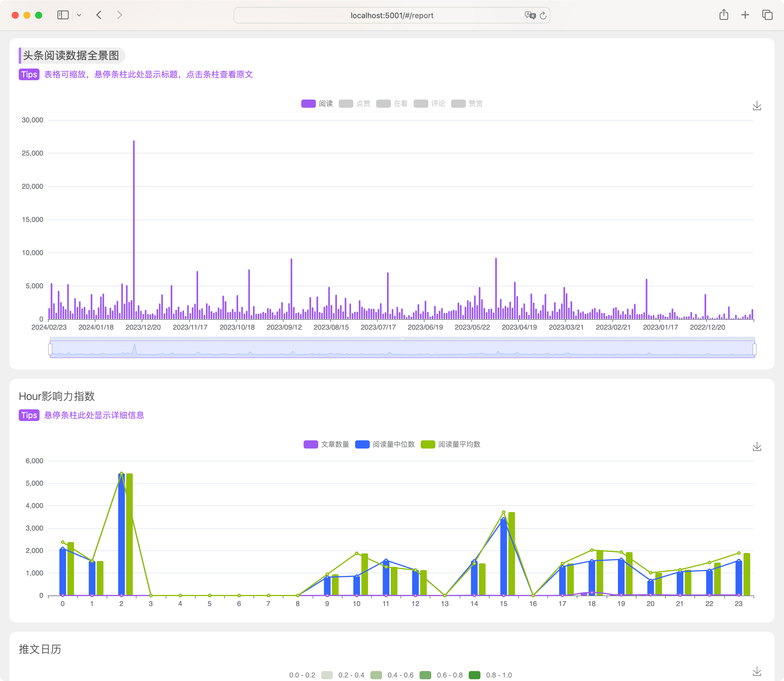Open the sidebar chevron dropdown
This screenshot has height=681, width=784.
click(x=79, y=15)
